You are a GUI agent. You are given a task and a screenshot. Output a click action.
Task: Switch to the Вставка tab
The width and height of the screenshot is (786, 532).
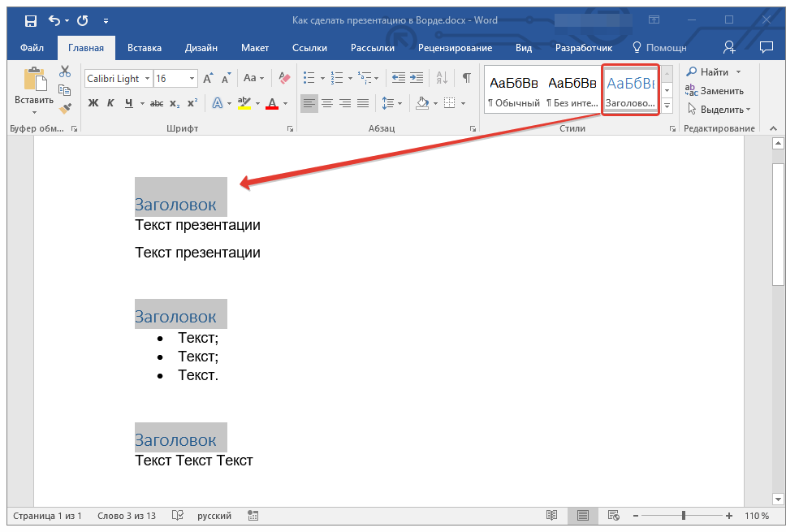[145, 48]
